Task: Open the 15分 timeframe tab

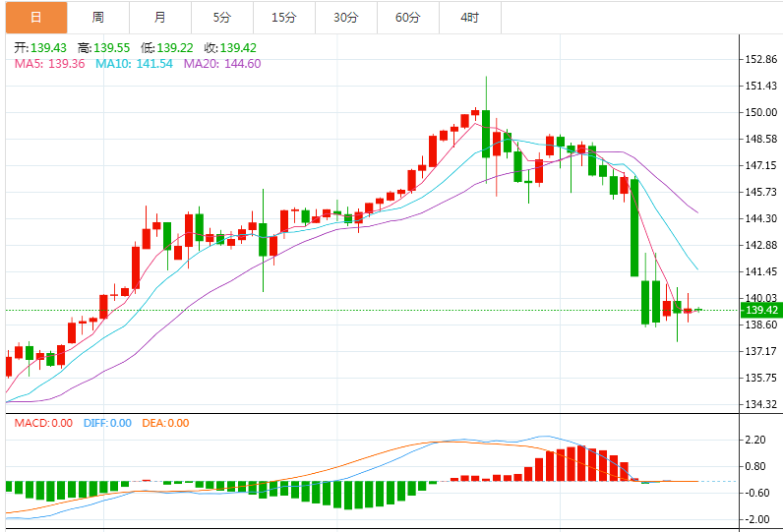Action: click(x=284, y=18)
